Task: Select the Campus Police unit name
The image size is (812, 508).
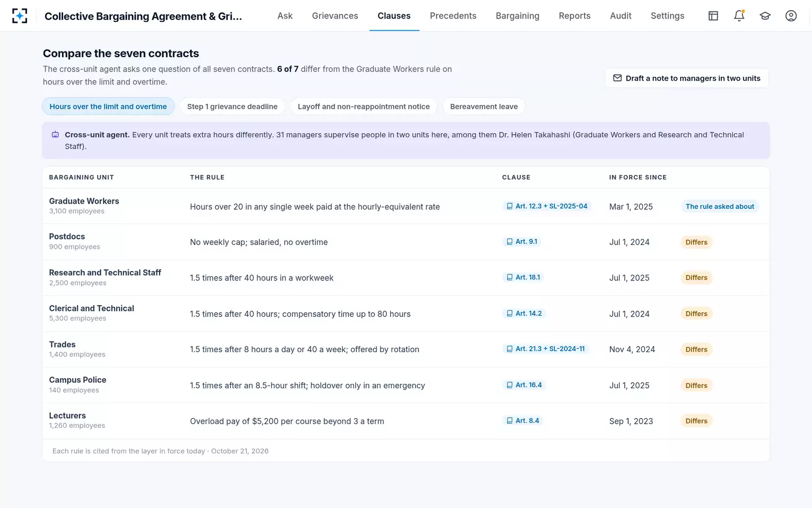Action: coord(78,380)
